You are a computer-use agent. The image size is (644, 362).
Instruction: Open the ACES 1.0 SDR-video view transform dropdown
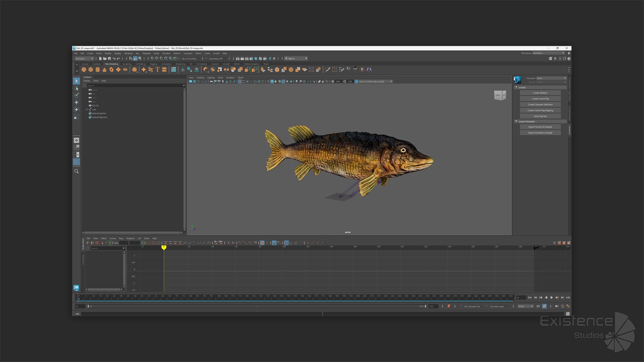[375, 81]
